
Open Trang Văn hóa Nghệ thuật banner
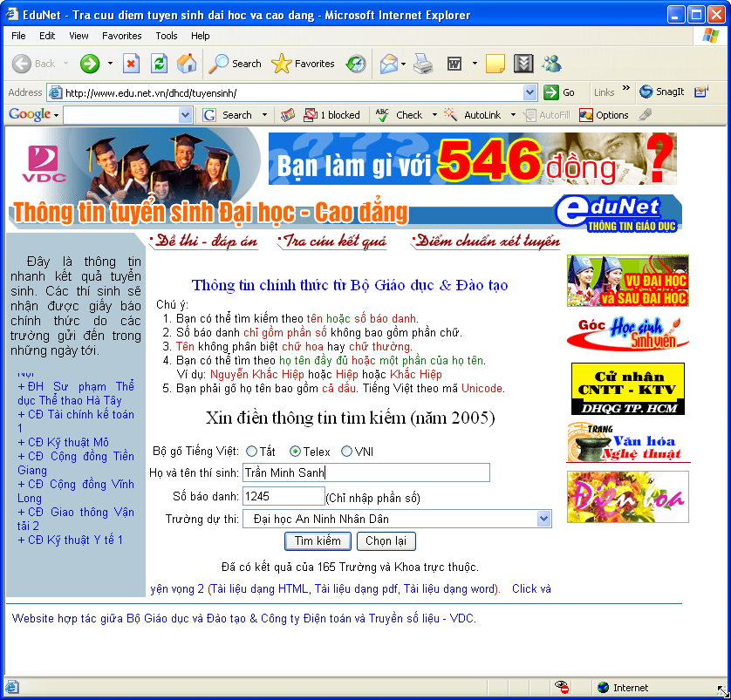627,442
